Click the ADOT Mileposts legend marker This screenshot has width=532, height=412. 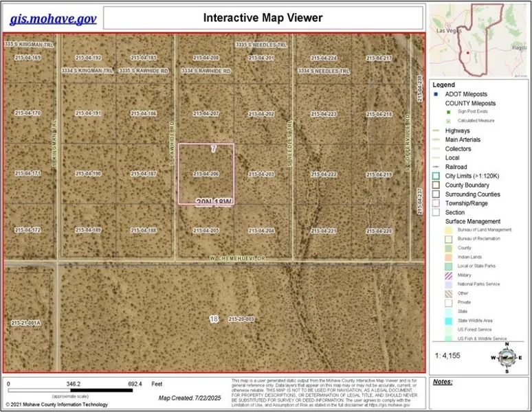436,94
